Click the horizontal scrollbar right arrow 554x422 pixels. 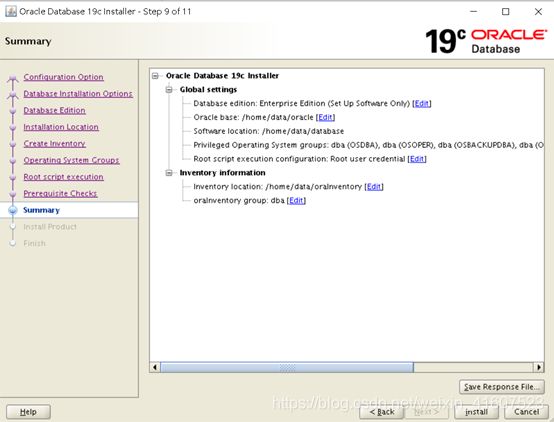(x=538, y=367)
